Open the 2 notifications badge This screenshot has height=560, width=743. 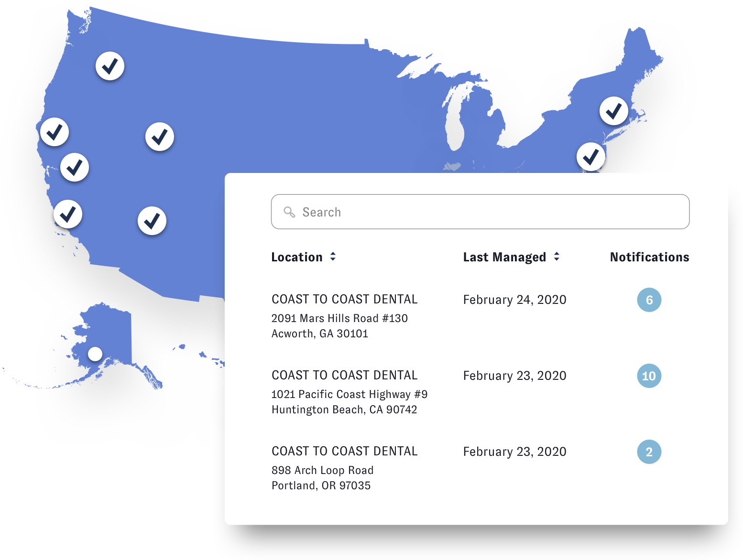649,452
